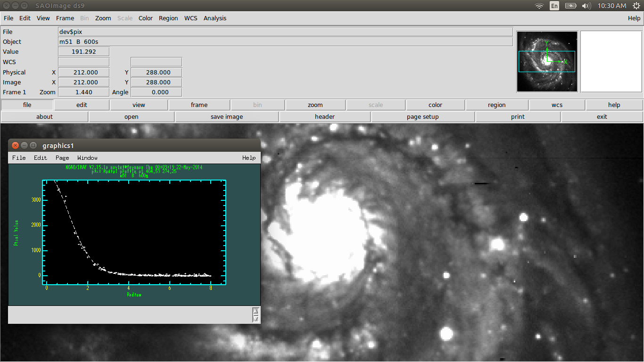Open the File menu in ds9
The image size is (644, 362).
(x=8, y=18)
